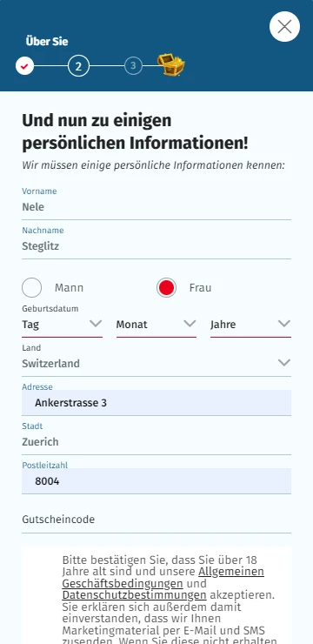This screenshot has height=644, width=313.
Task: Open the Jahre birthday dropdown
Action: 250,325
